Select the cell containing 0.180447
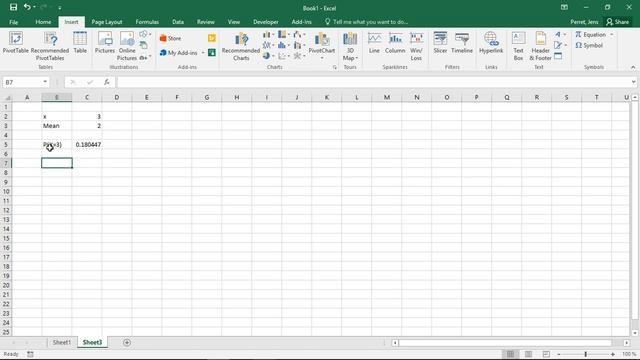640x360 pixels. (87, 144)
